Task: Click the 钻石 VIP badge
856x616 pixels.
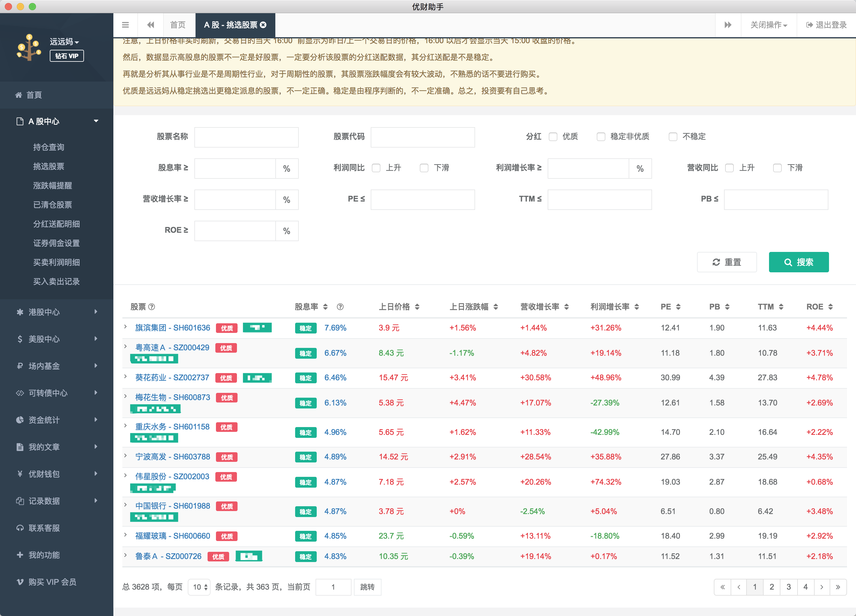Action: 67,56
